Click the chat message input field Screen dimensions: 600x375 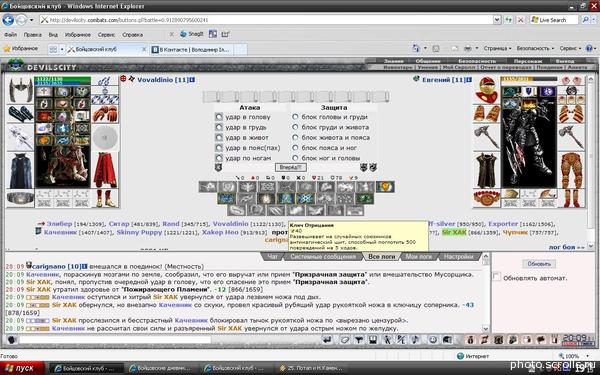(x=115, y=339)
